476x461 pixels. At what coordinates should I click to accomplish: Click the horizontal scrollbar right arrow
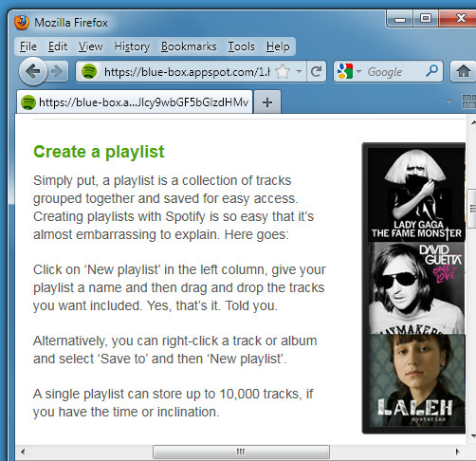coord(457,452)
